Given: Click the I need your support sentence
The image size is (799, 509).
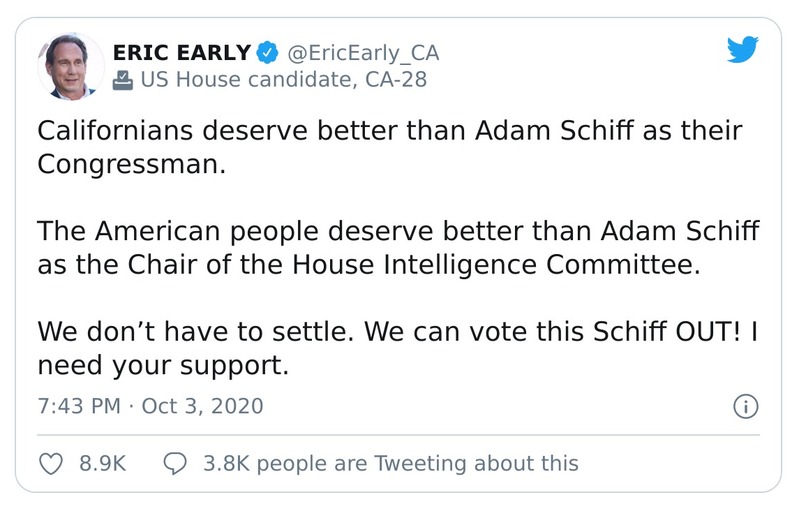Looking at the screenshot, I should point(163,365).
